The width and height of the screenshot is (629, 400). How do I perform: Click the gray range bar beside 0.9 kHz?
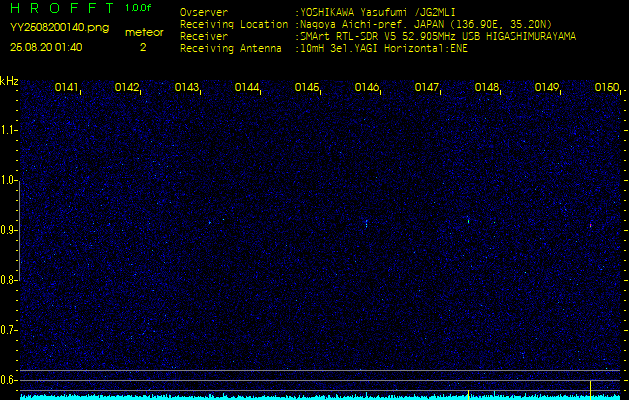click(x=19, y=231)
